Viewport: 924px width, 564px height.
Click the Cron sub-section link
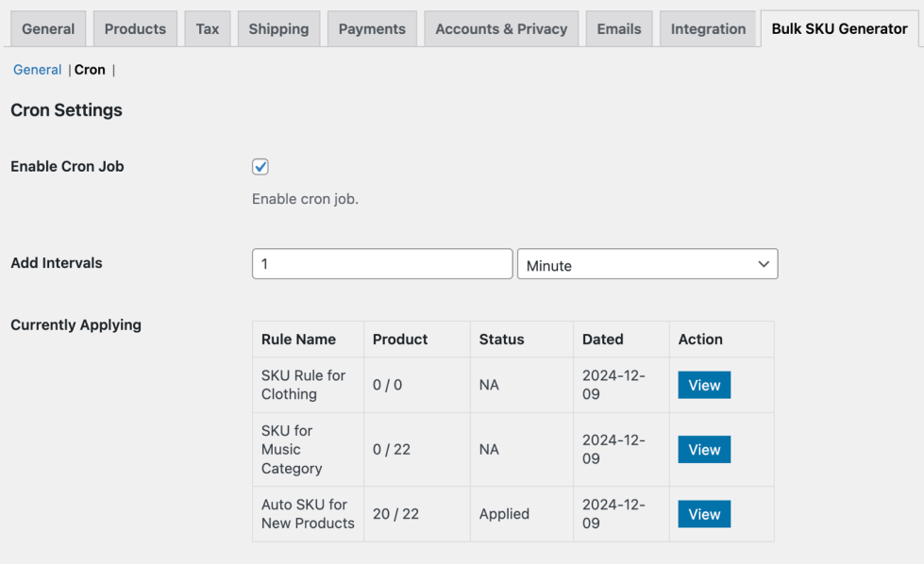point(90,70)
